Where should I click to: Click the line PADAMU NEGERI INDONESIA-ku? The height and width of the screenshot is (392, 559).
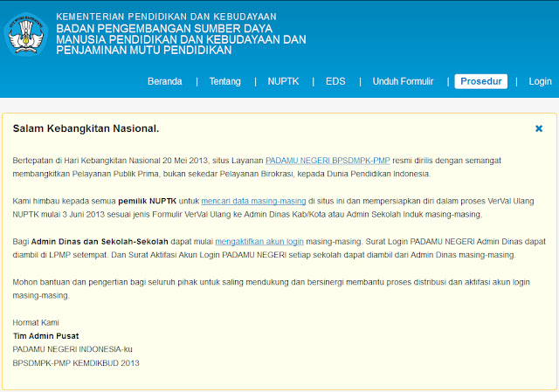coord(72,349)
